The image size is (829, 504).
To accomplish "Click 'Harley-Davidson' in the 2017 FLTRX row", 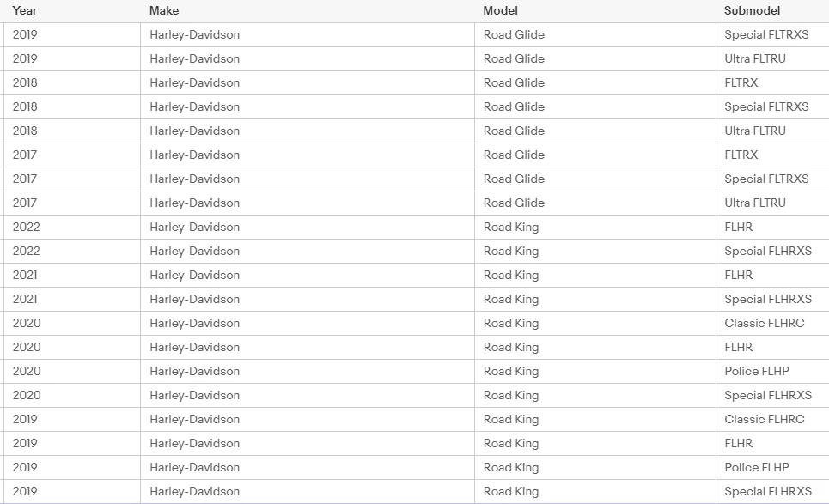I will coord(194,155).
